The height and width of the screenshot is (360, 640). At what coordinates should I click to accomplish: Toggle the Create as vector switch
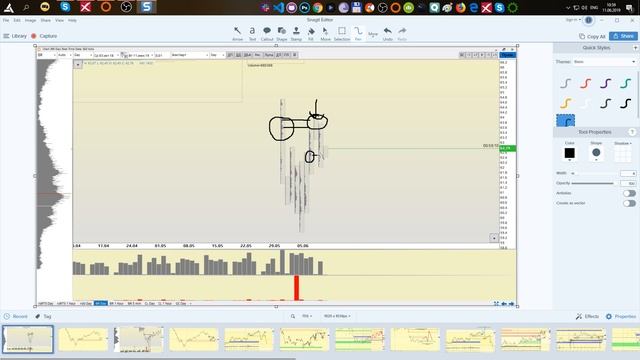point(629,203)
